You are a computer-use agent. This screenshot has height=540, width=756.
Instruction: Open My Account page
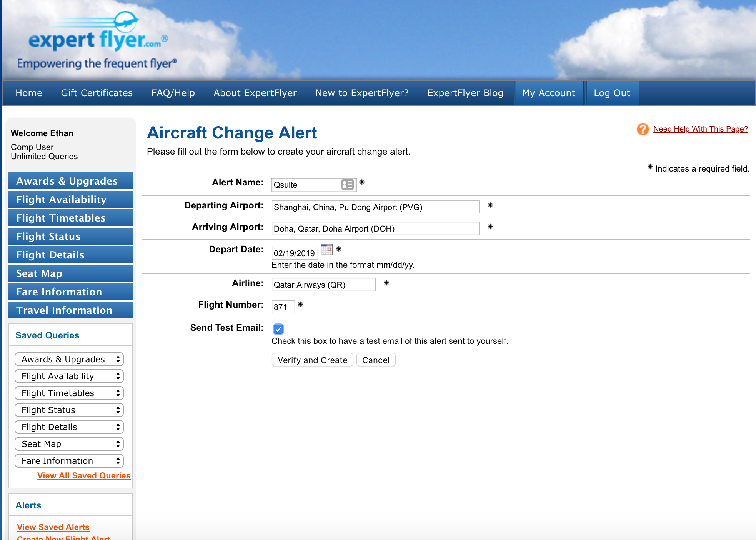click(549, 93)
